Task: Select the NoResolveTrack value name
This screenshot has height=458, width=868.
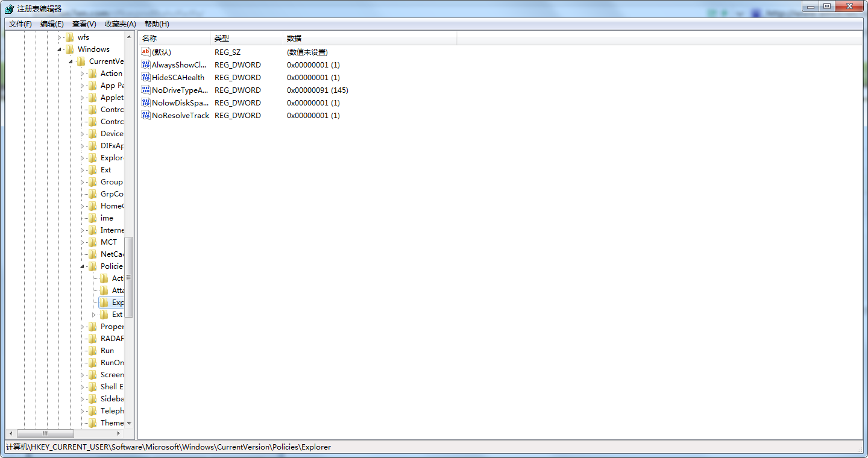Action: (181, 115)
